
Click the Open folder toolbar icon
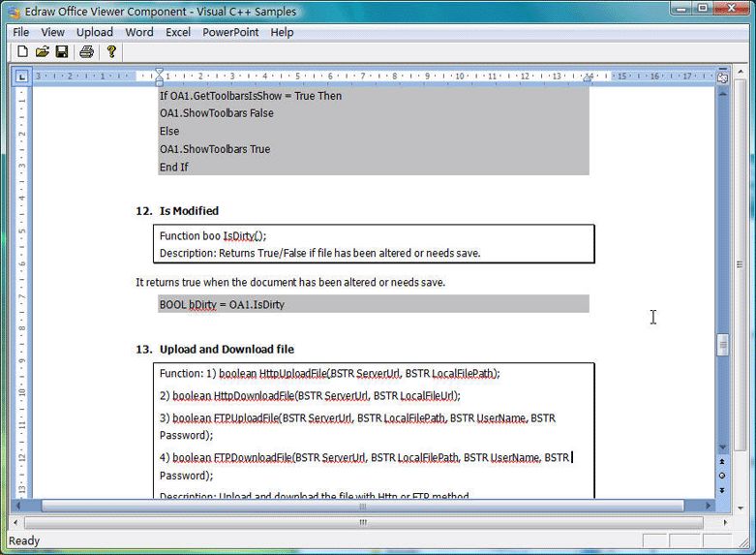tap(43, 51)
